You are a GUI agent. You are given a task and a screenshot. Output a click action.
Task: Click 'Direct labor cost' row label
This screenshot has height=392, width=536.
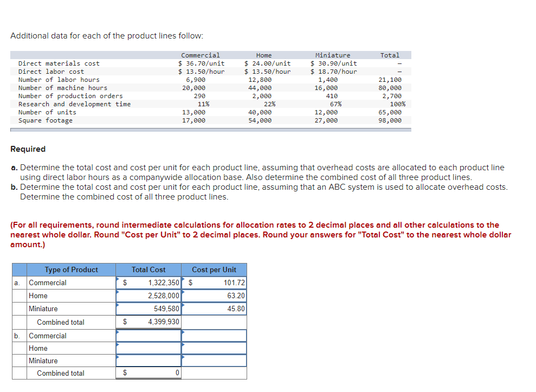(x=51, y=72)
